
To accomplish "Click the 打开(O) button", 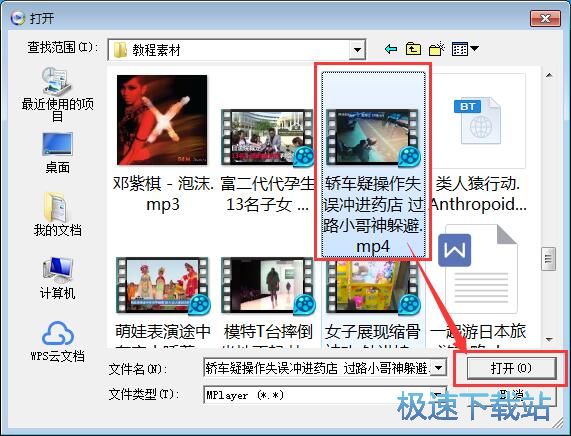I will point(511,368).
